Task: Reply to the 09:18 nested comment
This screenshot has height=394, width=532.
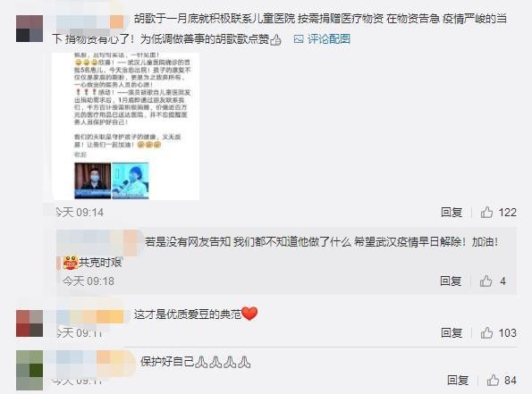Action: tap(451, 281)
